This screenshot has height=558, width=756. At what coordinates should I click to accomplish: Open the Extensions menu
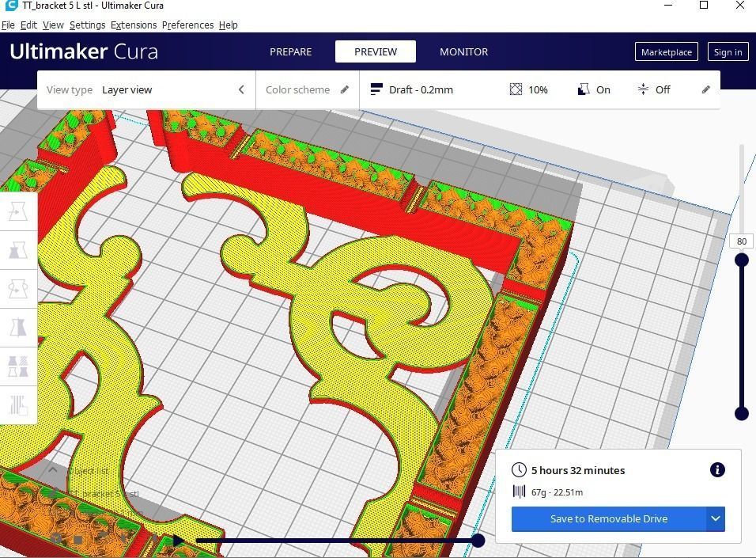click(134, 25)
